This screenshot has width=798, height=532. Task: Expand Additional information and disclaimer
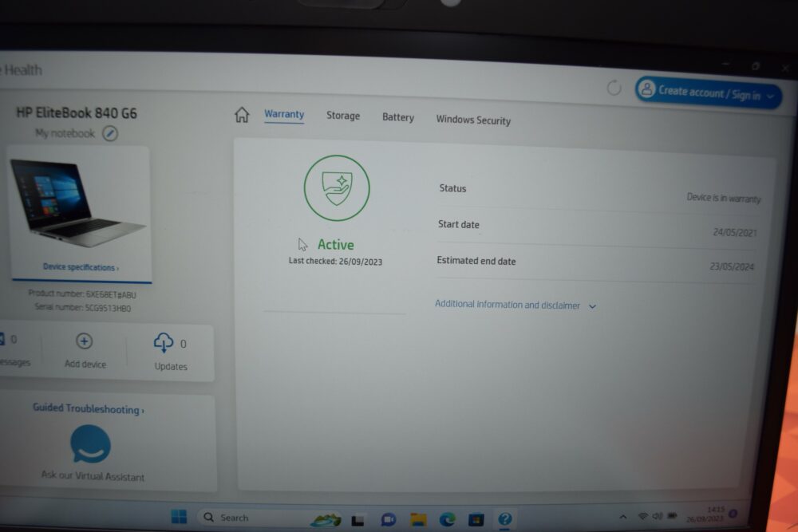515,305
